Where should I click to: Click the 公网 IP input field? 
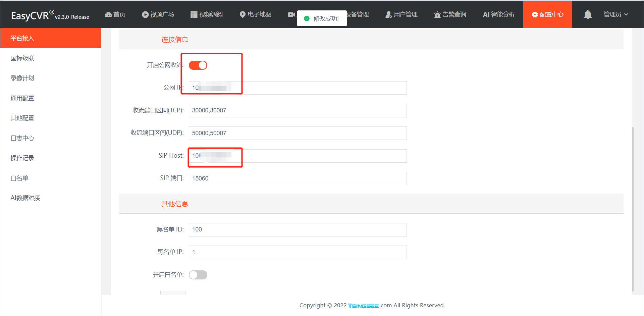298,88
